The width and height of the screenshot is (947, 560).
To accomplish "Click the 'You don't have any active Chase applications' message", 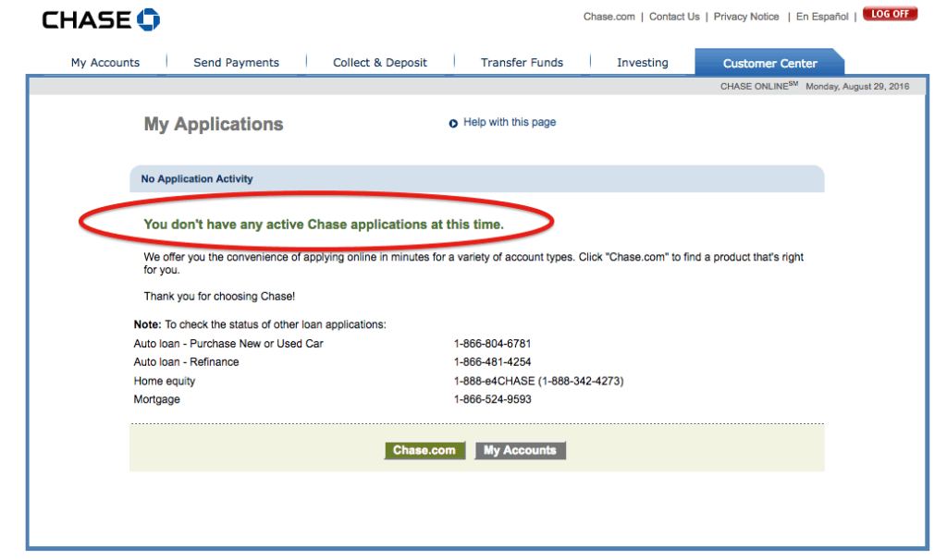I will point(324,225).
